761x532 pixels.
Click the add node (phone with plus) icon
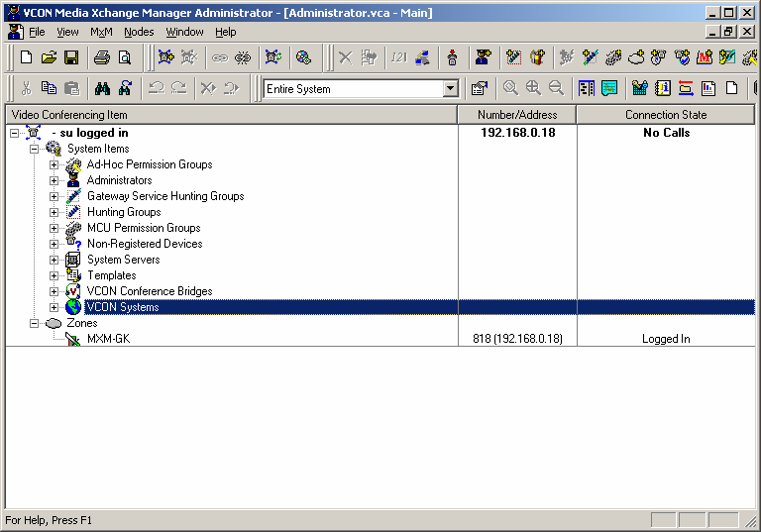(x=165, y=57)
